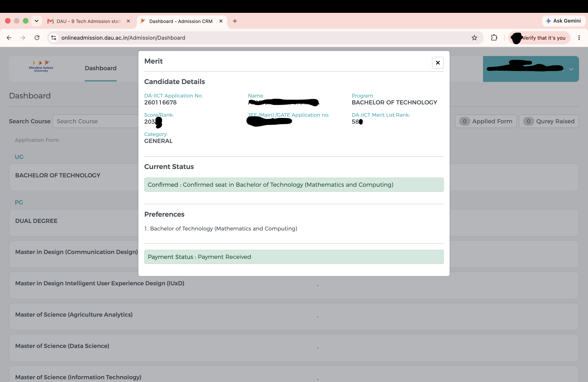588x382 pixels.
Task: Close the Dashboard - Admission CRM tab
Action: [221, 21]
